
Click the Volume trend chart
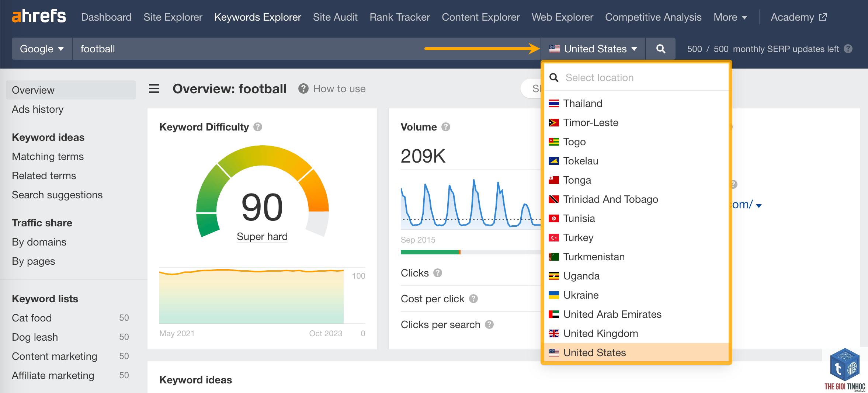click(x=471, y=204)
